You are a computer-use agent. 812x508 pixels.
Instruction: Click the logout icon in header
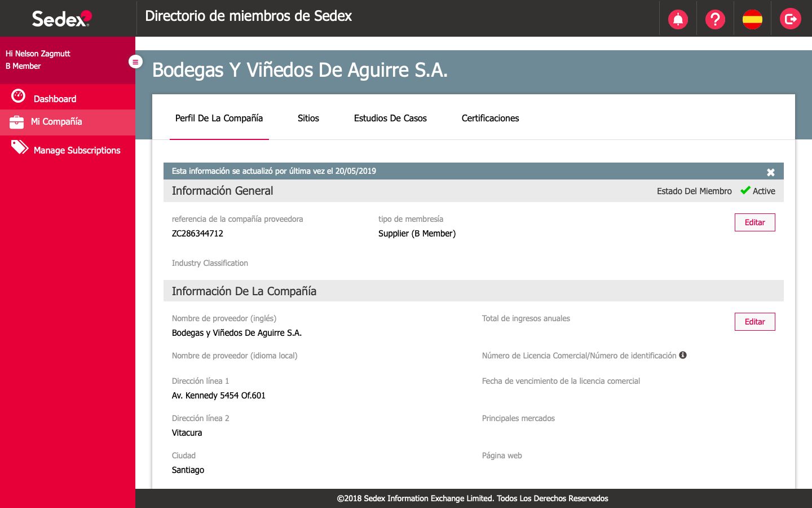(790, 19)
